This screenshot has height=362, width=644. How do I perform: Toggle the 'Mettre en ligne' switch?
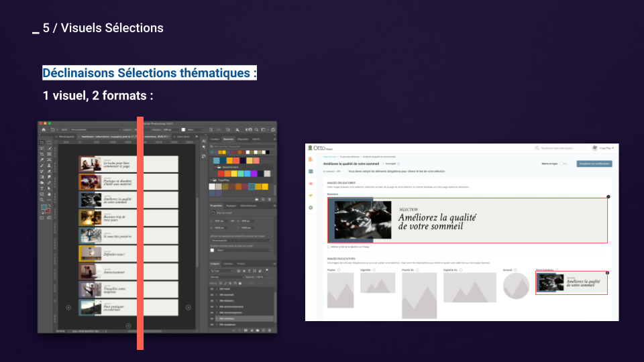563,164
